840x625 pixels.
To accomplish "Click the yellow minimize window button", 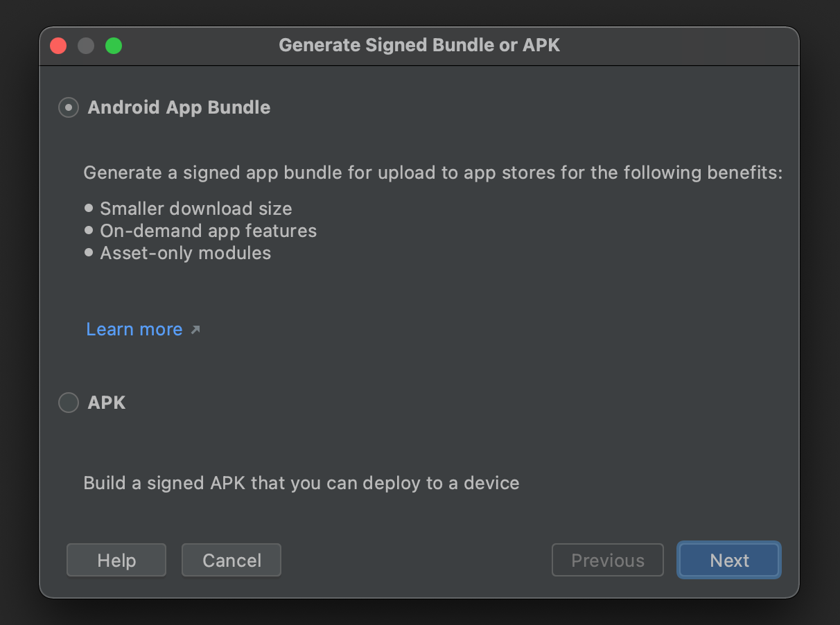I will (x=86, y=46).
